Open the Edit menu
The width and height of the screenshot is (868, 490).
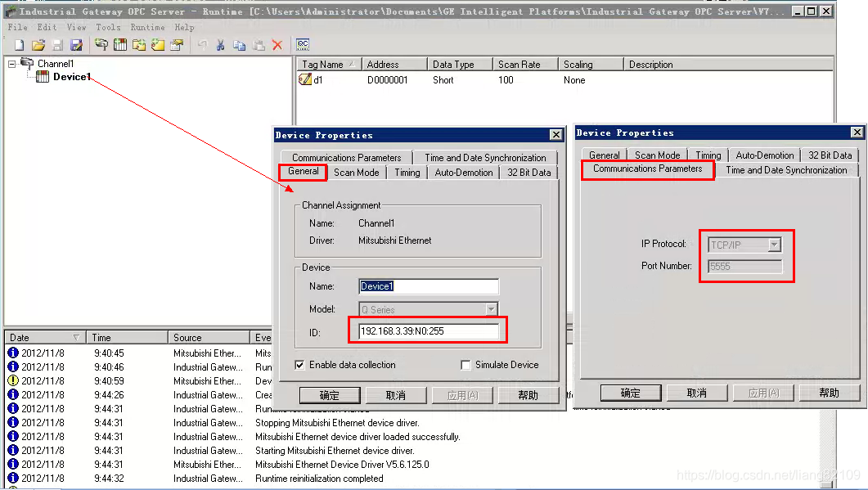47,27
